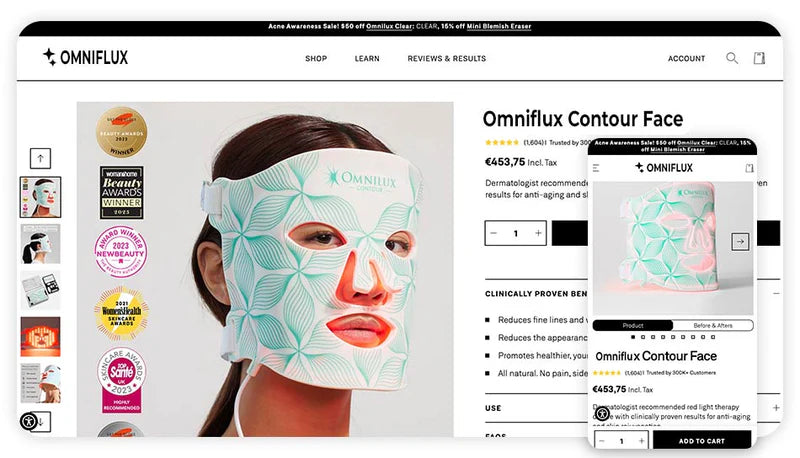
Task: Open the desktop shopping cart icon
Action: point(759,58)
